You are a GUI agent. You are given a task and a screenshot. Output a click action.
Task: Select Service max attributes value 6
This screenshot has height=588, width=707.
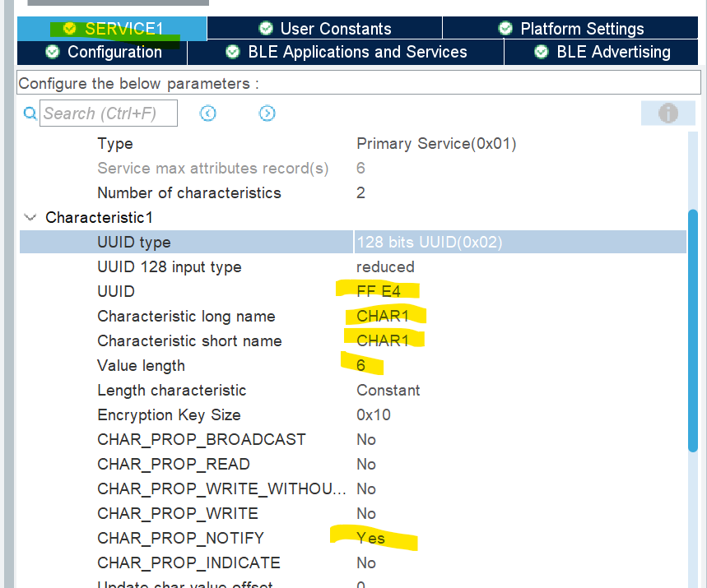click(x=360, y=168)
